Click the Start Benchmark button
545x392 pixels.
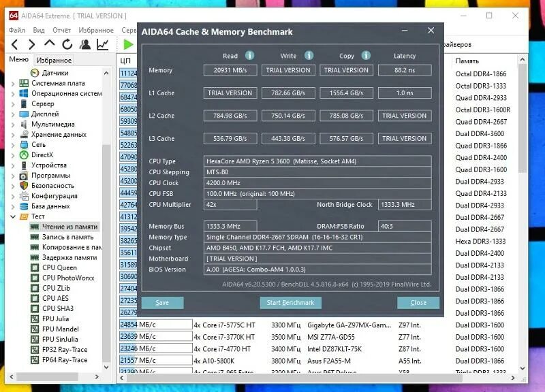click(x=291, y=303)
